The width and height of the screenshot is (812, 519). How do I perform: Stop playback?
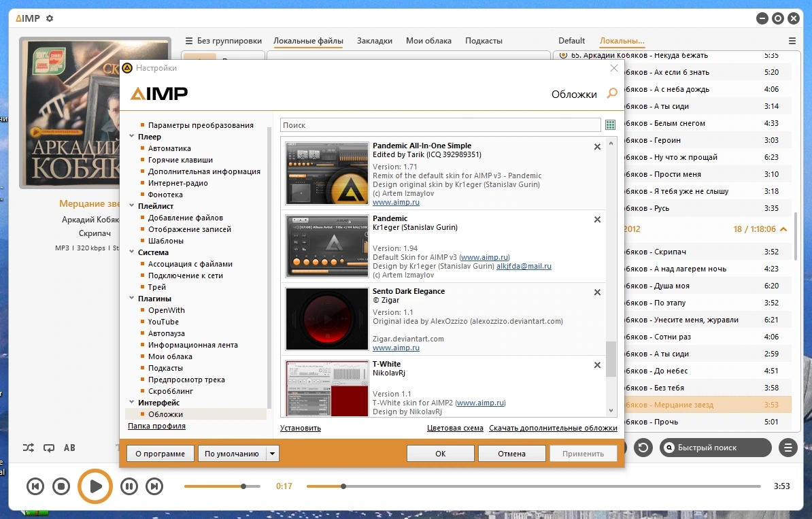coord(61,486)
